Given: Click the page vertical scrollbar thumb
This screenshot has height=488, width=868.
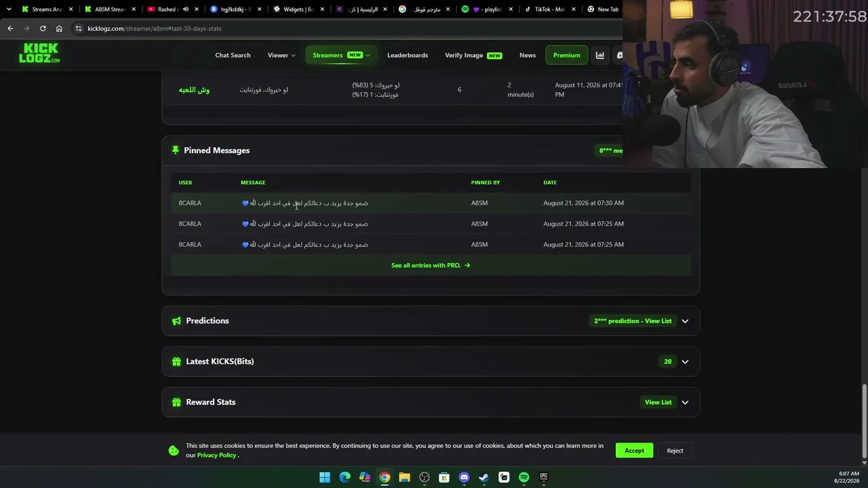Looking at the screenshot, I should 864,422.
